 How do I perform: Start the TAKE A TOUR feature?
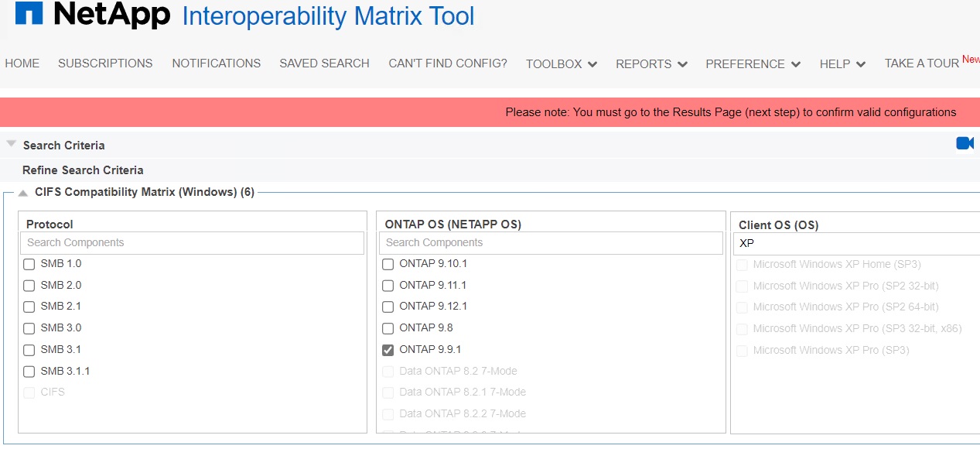pyautogui.click(x=922, y=63)
